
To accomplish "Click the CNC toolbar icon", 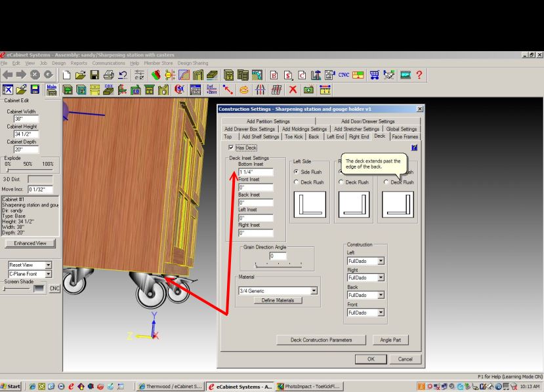I will [344, 75].
